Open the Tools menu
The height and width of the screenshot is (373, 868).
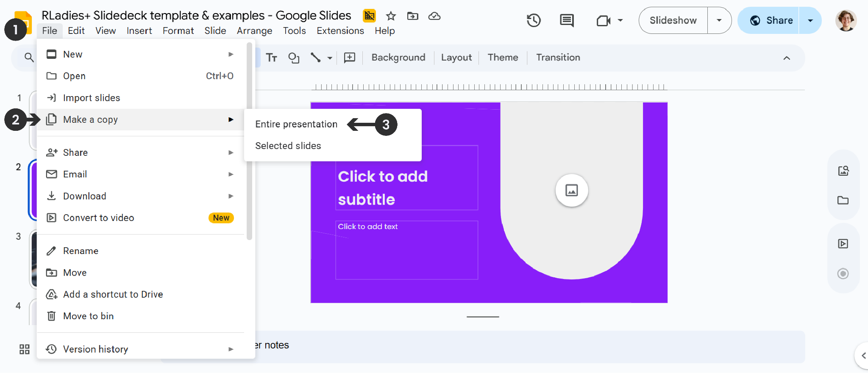(x=294, y=31)
